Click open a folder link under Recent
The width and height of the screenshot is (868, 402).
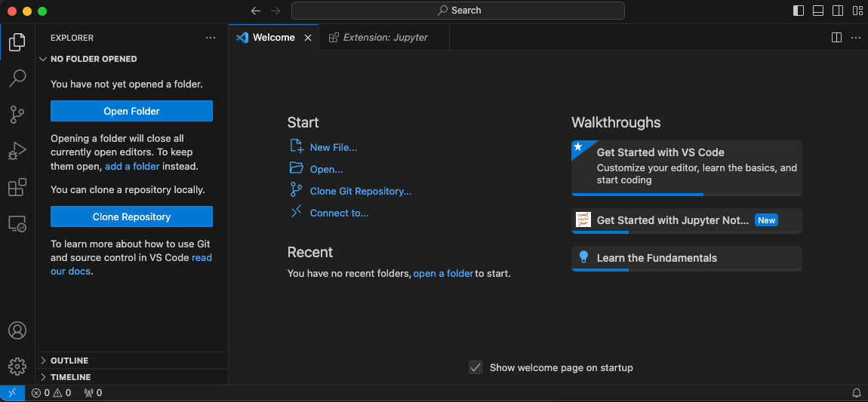pyautogui.click(x=443, y=273)
